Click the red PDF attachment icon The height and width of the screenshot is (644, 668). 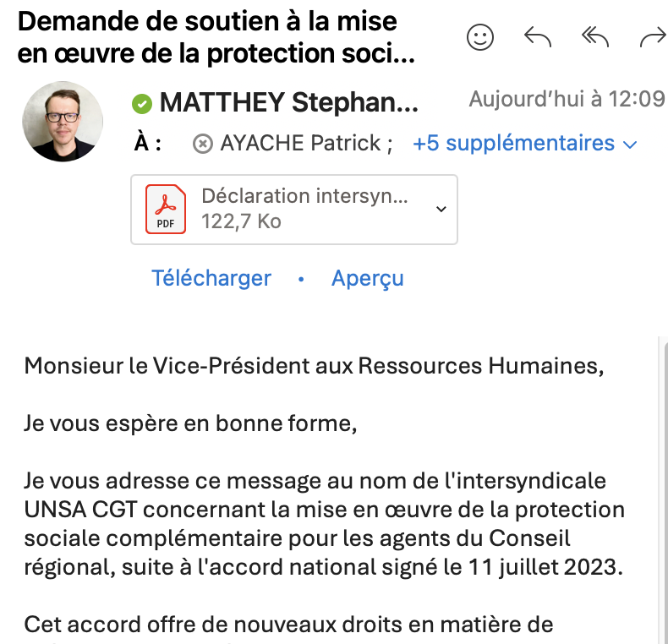(166, 209)
